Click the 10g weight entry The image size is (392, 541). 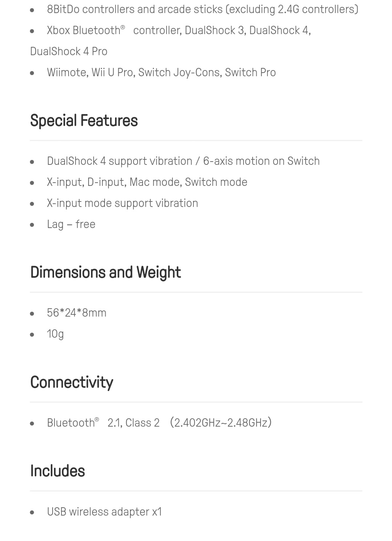tap(55, 334)
